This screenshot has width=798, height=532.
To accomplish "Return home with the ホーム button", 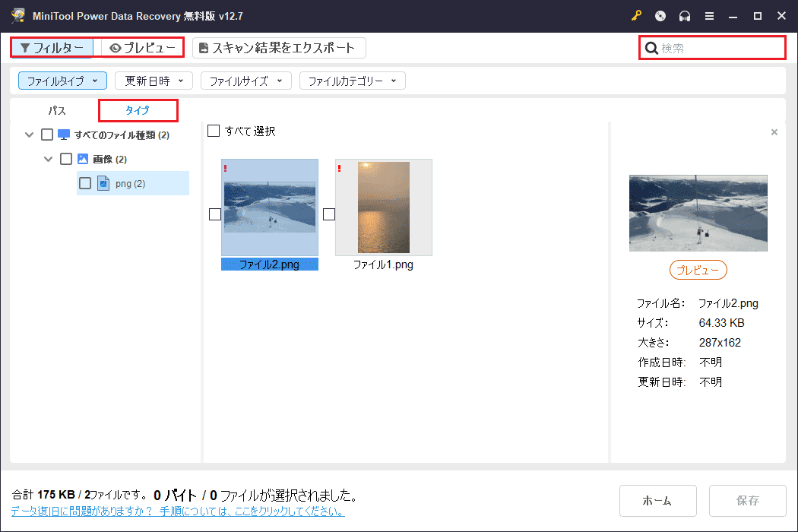I will point(657,500).
